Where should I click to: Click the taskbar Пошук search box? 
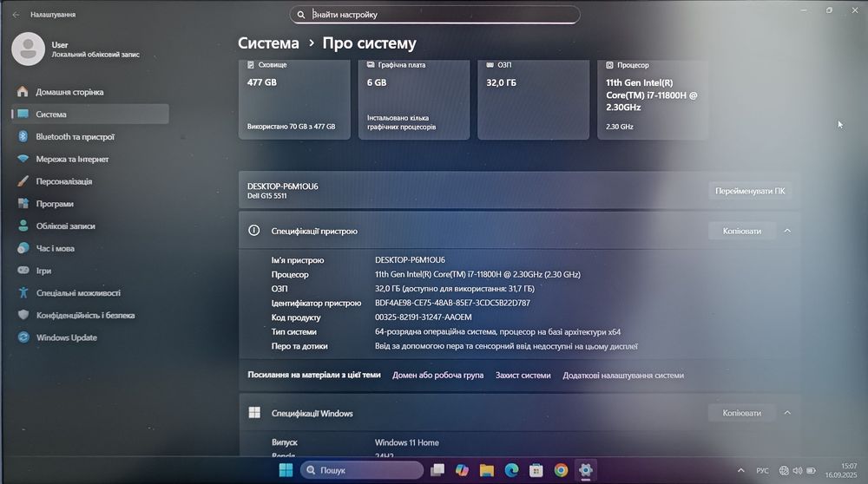click(362, 470)
